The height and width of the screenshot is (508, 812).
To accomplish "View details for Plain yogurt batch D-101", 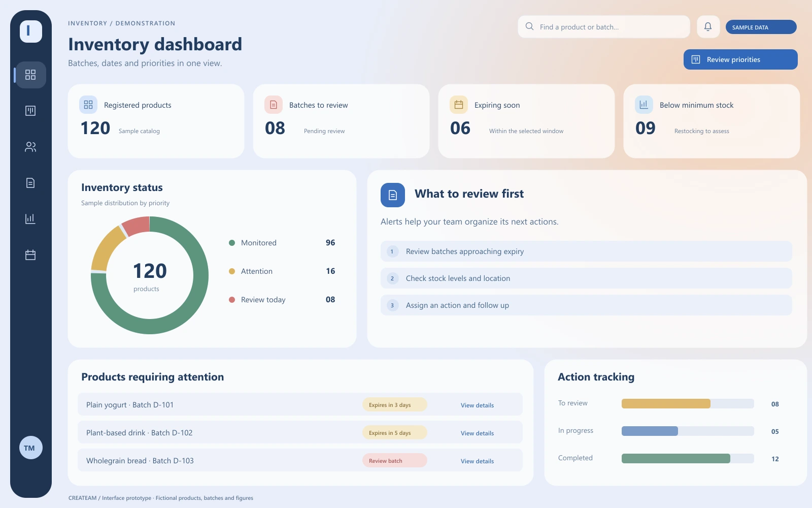I will coord(477,405).
